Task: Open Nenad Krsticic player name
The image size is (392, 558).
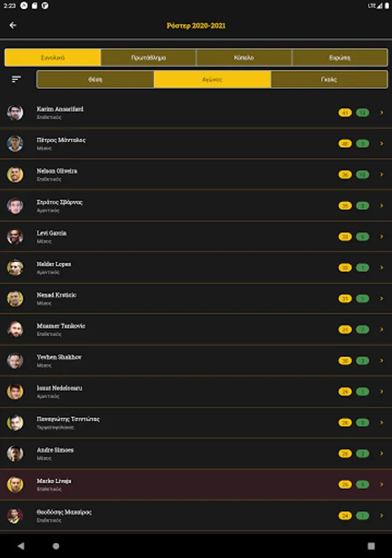Action: coord(56,295)
